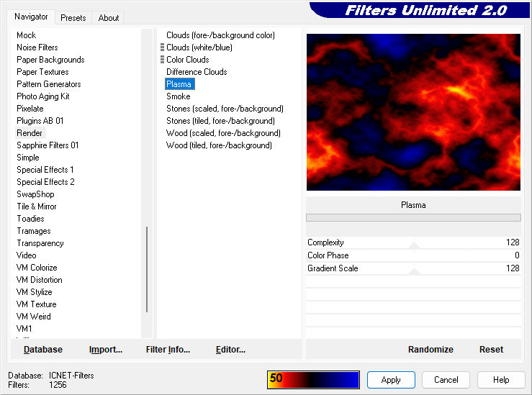Viewport: 532px width, 395px height.
Task: Click the preset icon beside Clouds (white/blue)
Action: pos(162,47)
